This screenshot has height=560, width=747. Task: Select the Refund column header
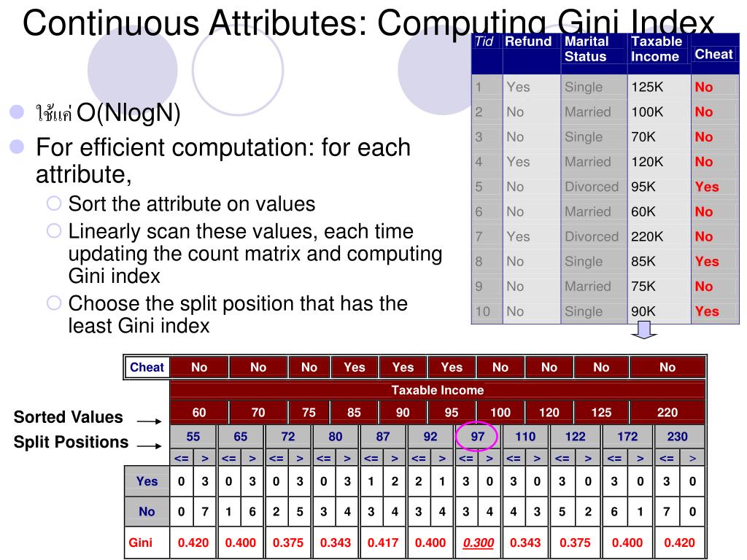click(x=528, y=42)
